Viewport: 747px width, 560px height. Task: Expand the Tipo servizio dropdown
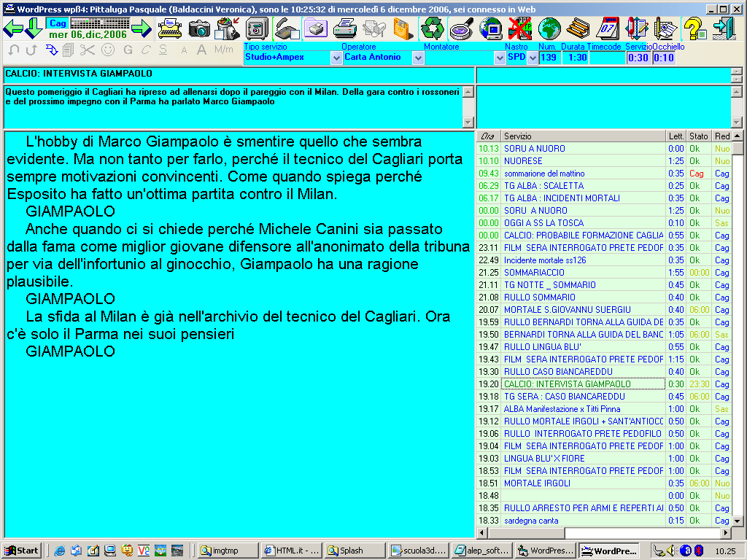[336, 58]
